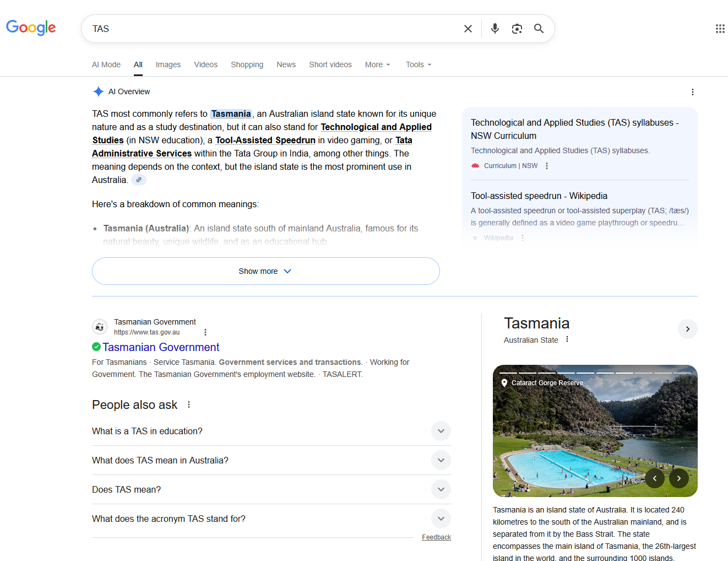Open the Tools dropdown
This screenshot has width=728, height=561.
419,64
